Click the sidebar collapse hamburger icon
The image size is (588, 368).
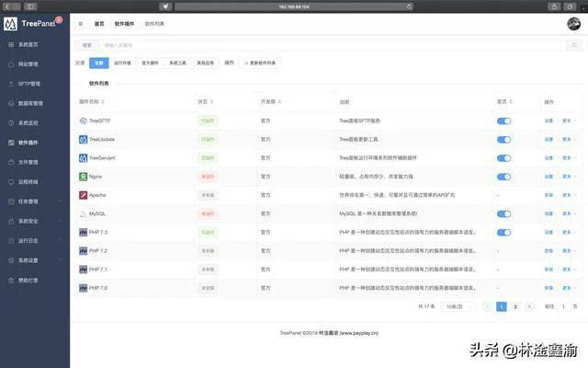coord(81,24)
